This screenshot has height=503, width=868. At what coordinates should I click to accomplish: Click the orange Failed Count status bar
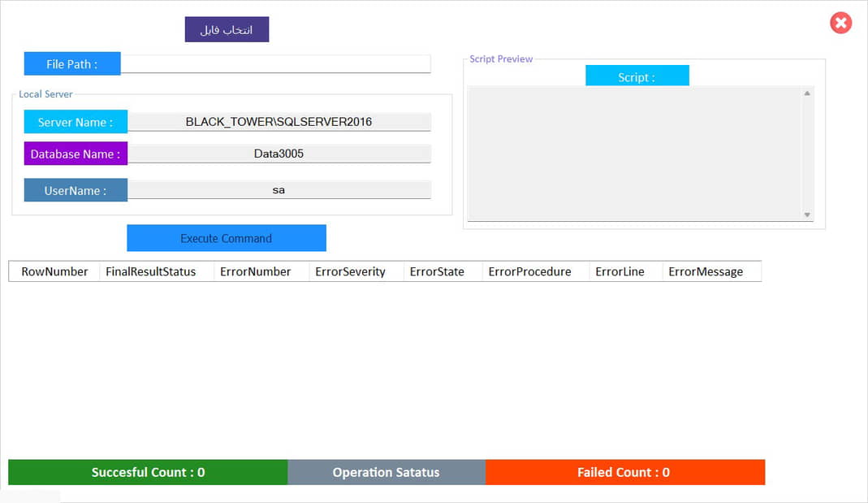624,472
